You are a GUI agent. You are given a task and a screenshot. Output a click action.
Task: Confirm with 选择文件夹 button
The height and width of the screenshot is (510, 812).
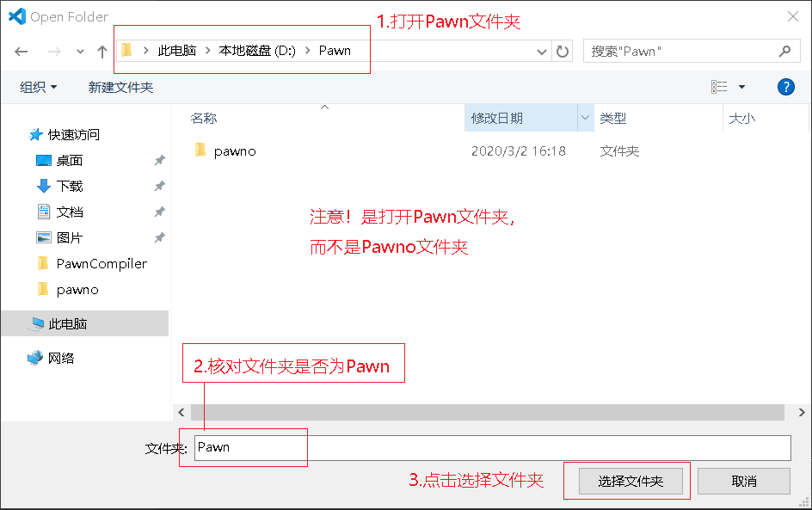click(631, 482)
